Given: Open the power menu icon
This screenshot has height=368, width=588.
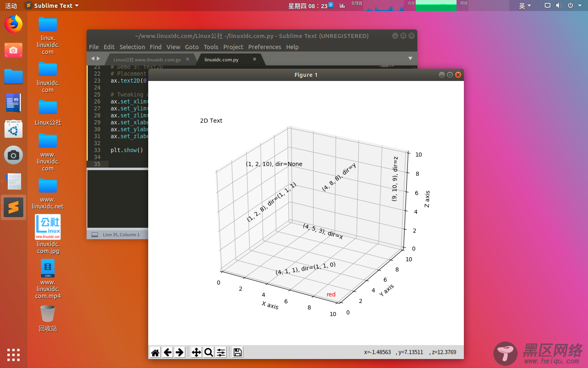Looking at the screenshot, I should tap(570, 5).
